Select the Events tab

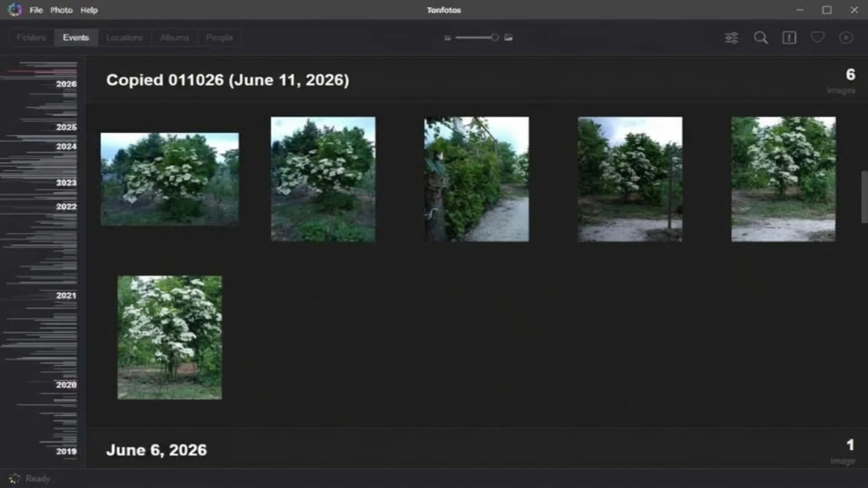point(76,38)
